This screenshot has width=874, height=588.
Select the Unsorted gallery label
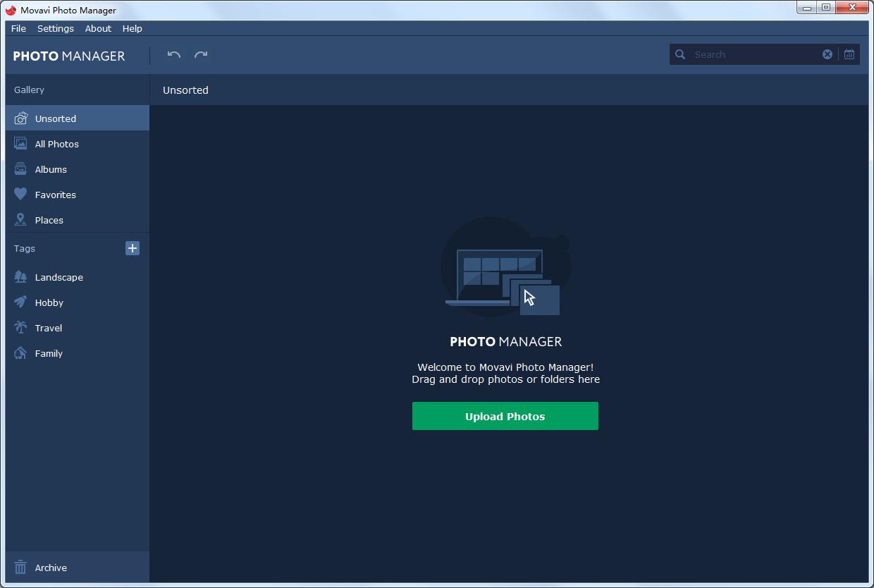(x=56, y=118)
